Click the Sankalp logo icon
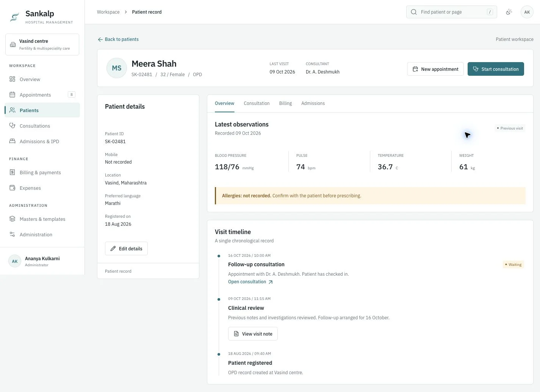Viewport: 540px width, 392px height. click(14, 17)
